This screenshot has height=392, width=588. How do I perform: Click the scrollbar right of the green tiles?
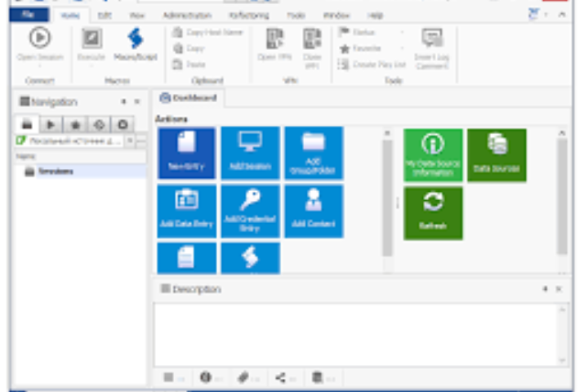click(x=562, y=196)
